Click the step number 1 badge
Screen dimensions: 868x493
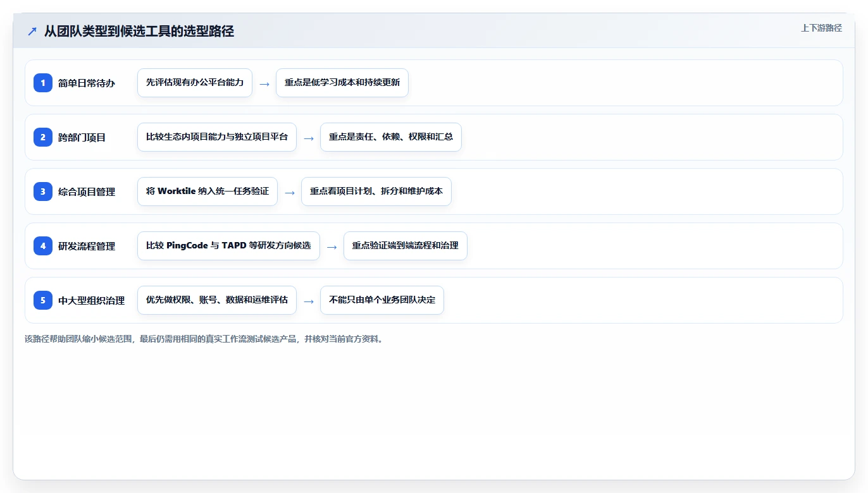[43, 83]
